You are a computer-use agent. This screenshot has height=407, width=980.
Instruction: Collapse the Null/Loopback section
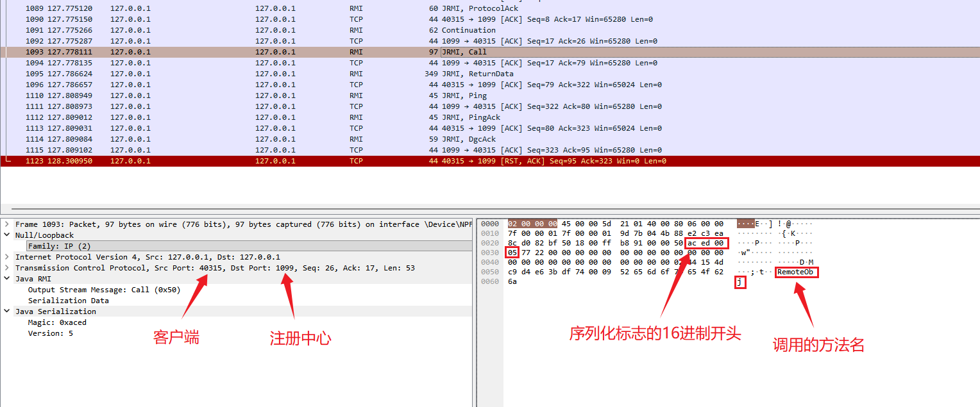tap(7, 235)
